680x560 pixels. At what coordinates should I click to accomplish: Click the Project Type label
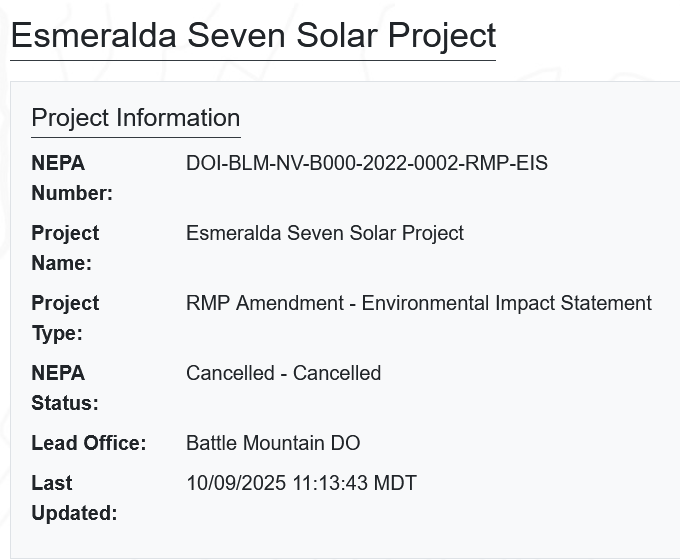click(65, 318)
